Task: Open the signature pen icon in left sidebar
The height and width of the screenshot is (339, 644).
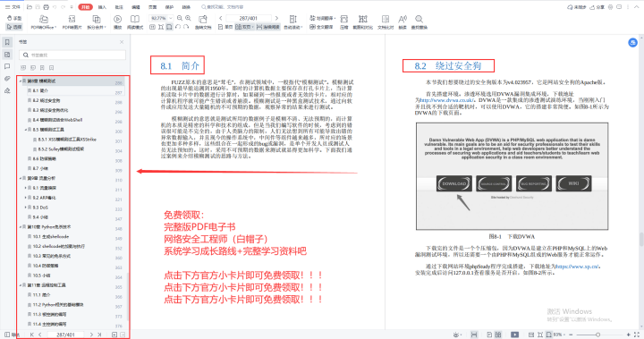Action: click(x=7, y=91)
